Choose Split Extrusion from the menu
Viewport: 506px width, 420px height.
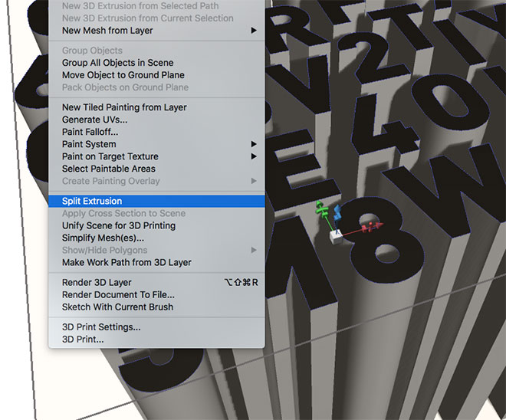pyautogui.click(x=92, y=201)
